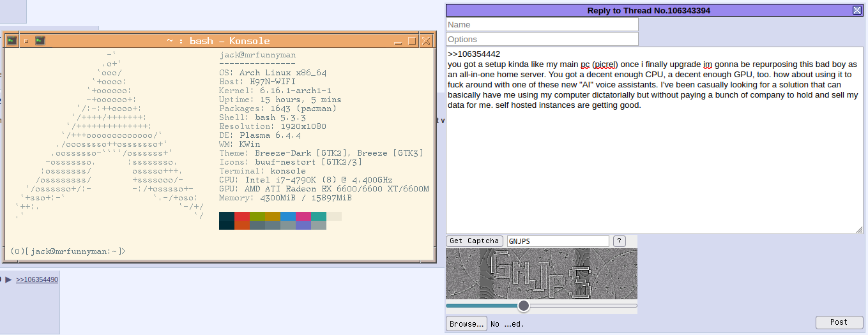This screenshot has width=868, height=335.
Task: Minimize the Konsole window
Action: tap(398, 41)
